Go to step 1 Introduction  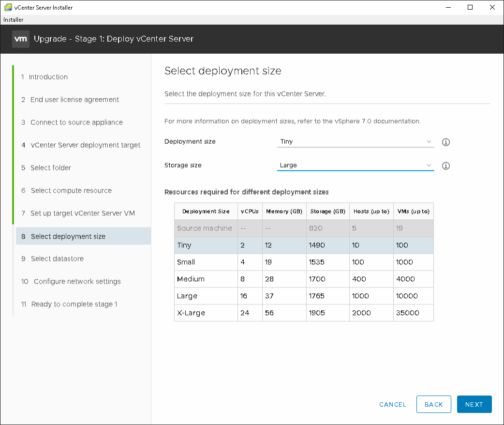point(48,77)
